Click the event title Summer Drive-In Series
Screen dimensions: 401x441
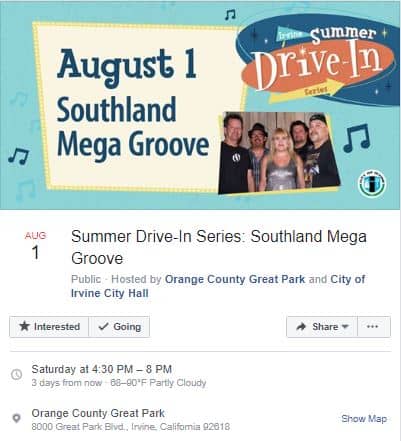[x=219, y=247]
